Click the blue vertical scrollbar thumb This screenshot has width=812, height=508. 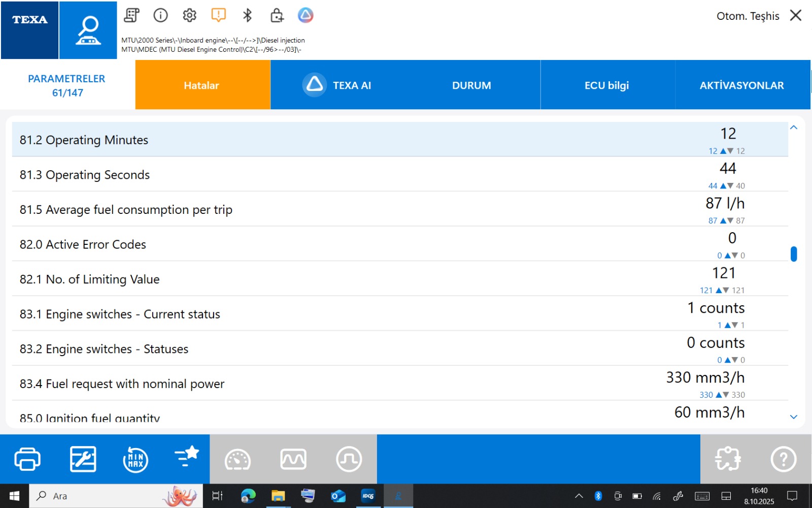pyautogui.click(x=794, y=253)
